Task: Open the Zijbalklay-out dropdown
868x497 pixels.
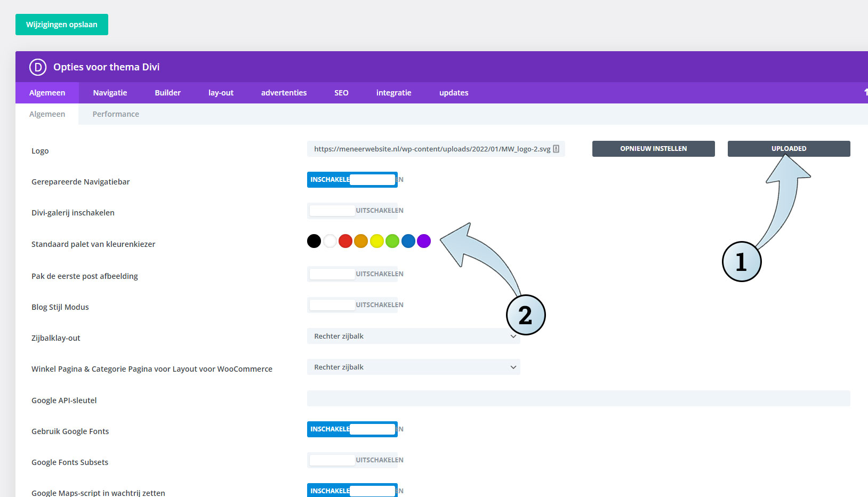Action: tap(413, 336)
